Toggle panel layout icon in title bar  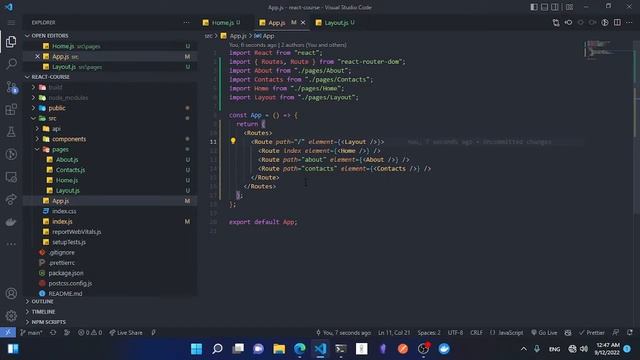point(544,7)
